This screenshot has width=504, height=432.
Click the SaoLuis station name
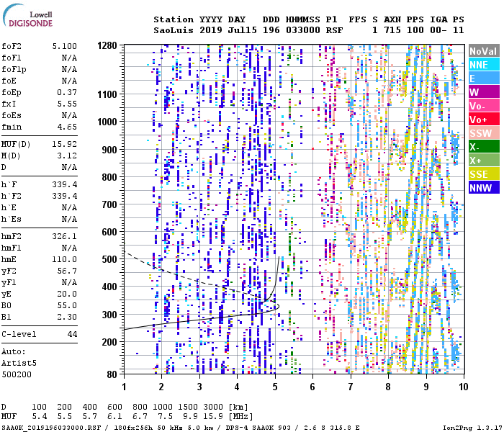click(174, 30)
